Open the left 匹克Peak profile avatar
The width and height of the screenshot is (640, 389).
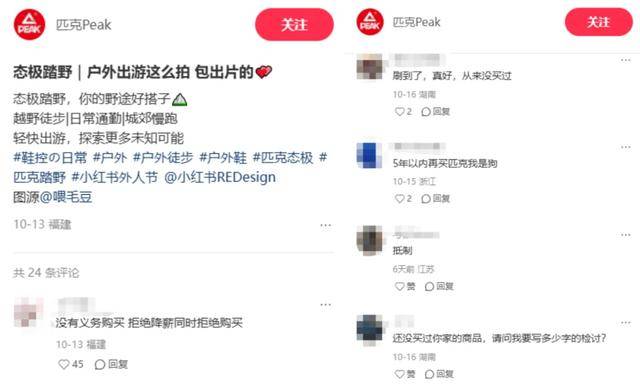pos(29,24)
